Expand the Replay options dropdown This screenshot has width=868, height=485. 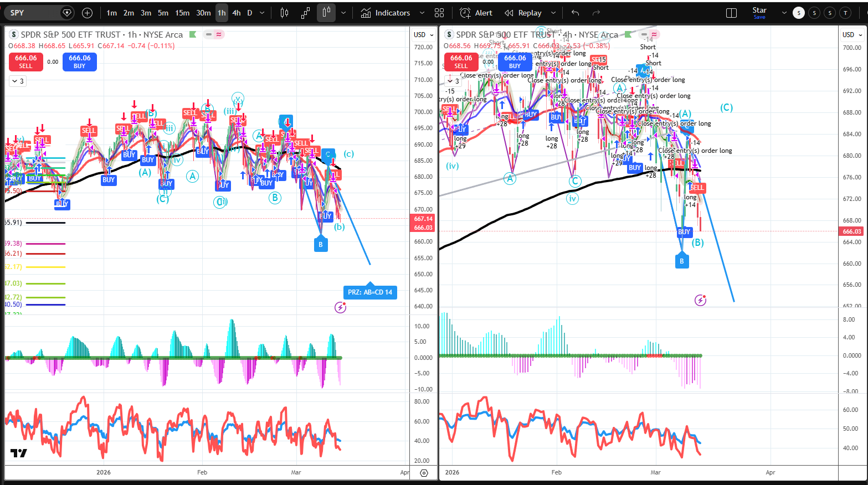(x=553, y=13)
